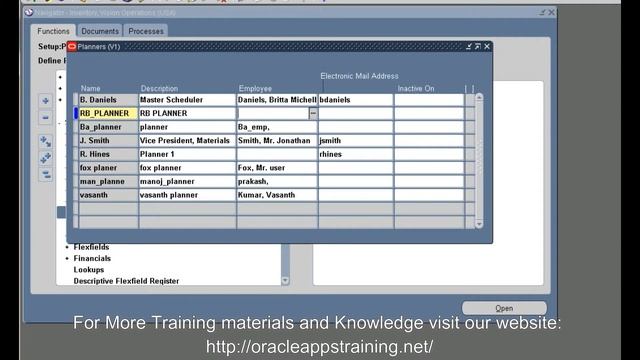Image resolution: width=640 pixels, height=360 pixels.
Task: Select the fox planer name cell
Action: click(108, 168)
